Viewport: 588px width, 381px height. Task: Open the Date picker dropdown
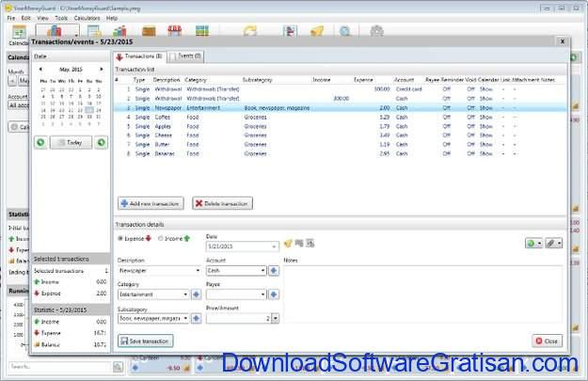pos(274,246)
